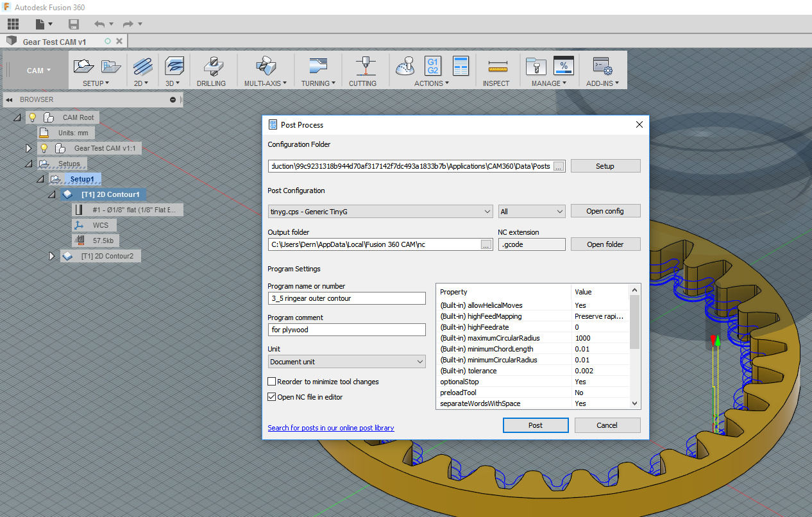Click the NC extension .gcode field
Viewport: 812px width, 517px height.
pos(532,244)
